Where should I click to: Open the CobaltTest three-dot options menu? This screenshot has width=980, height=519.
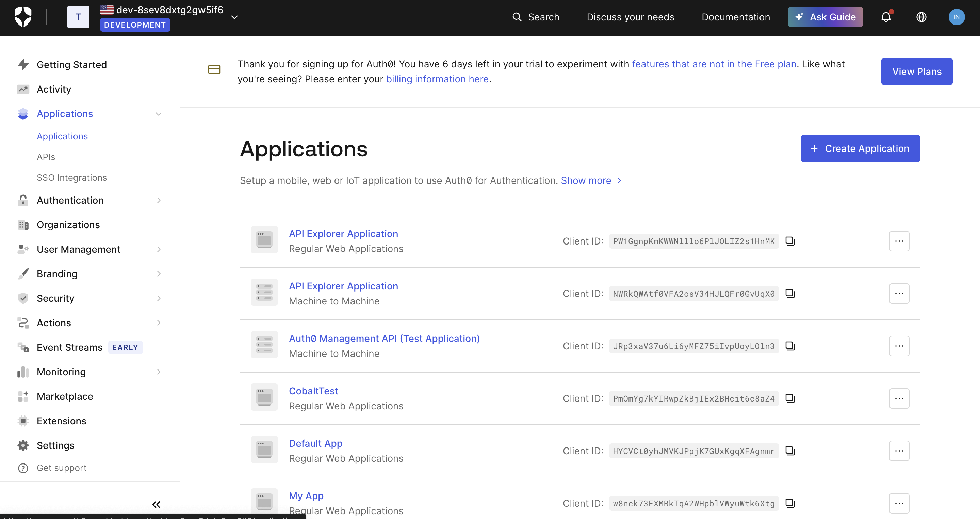899,398
